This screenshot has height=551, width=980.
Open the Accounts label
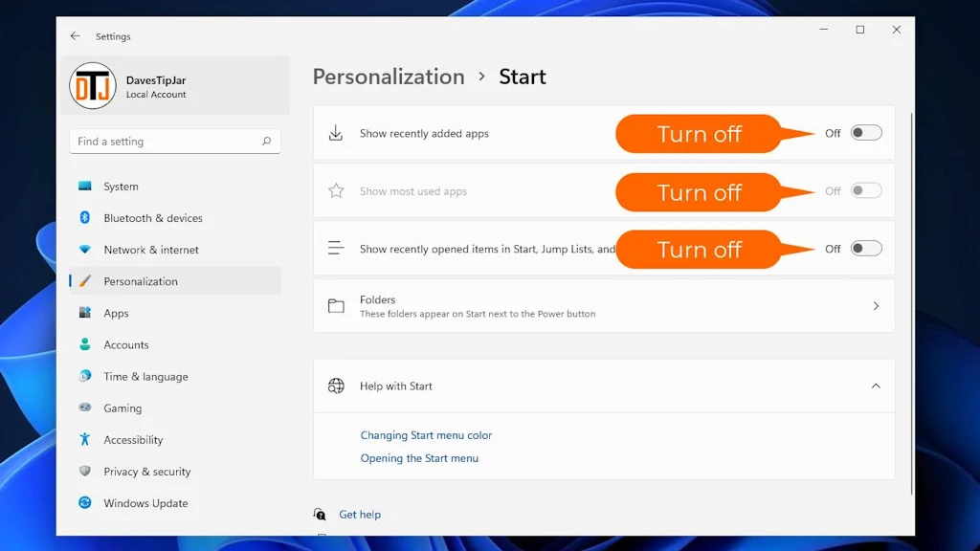pos(126,344)
